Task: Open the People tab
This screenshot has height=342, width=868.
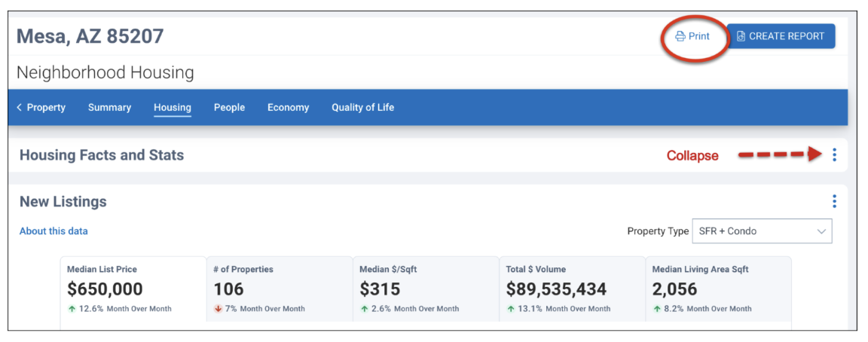Action: pyautogui.click(x=229, y=108)
